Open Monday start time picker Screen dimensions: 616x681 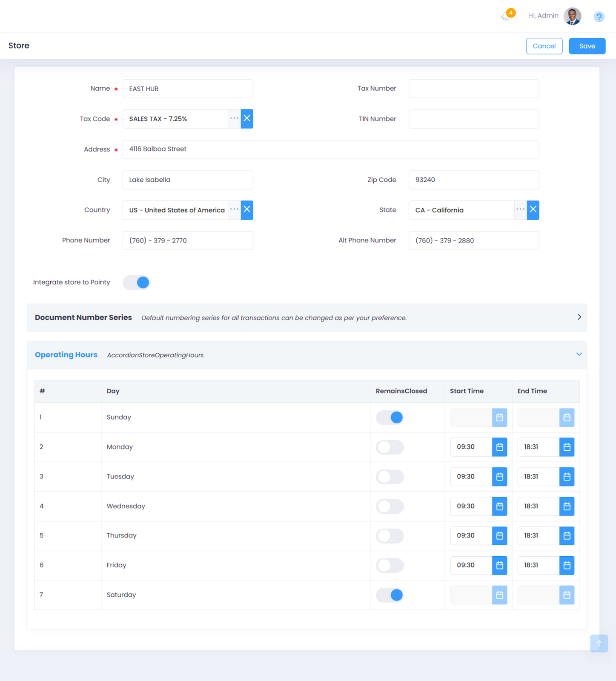pos(499,447)
